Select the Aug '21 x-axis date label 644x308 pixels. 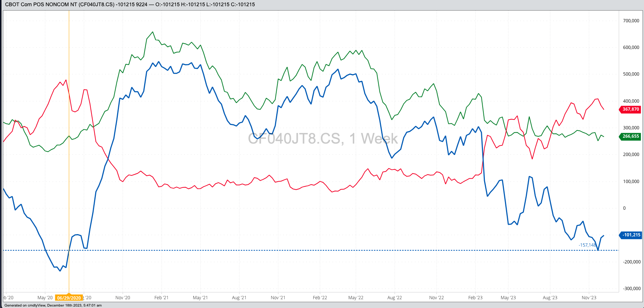pyautogui.click(x=239, y=298)
